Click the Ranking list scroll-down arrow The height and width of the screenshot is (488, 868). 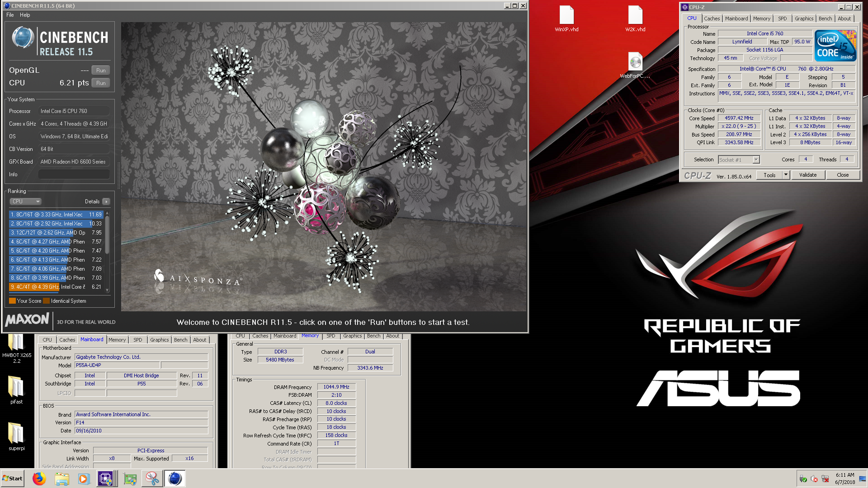click(x=107, y=290)
